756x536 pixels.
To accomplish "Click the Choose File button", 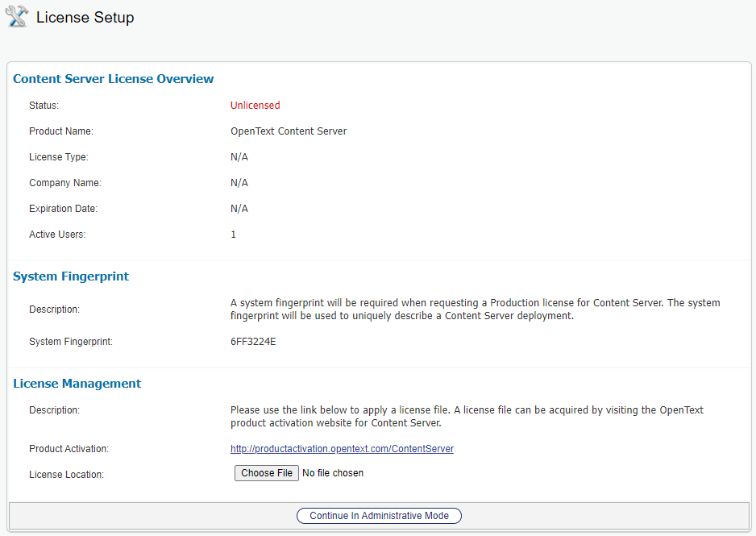I will (267, 473).
